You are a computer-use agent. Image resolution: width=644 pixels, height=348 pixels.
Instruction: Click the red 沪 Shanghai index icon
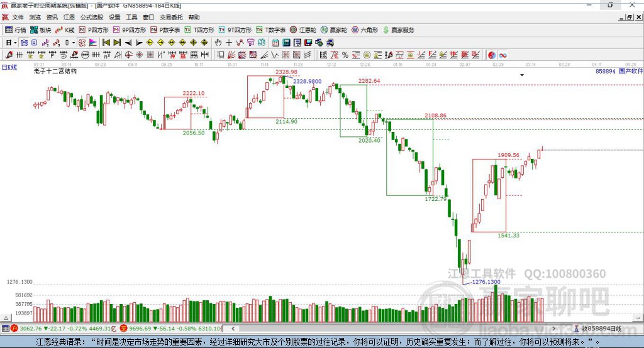click(x=15, y=329)
